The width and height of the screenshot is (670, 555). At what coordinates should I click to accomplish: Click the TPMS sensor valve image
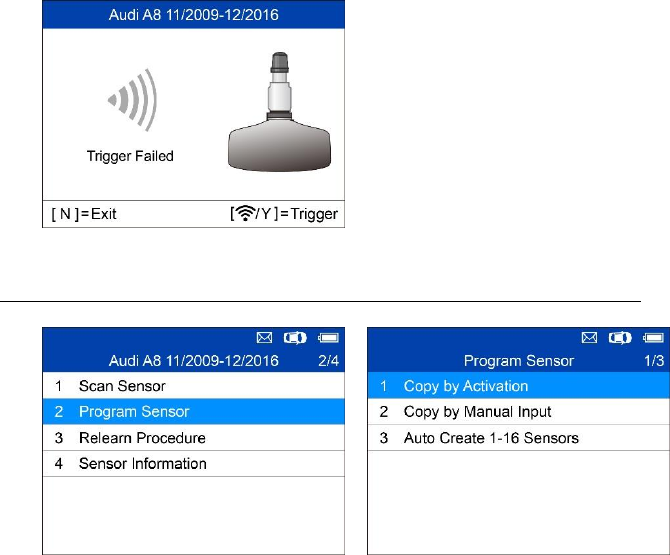click(x=279, y=112)
